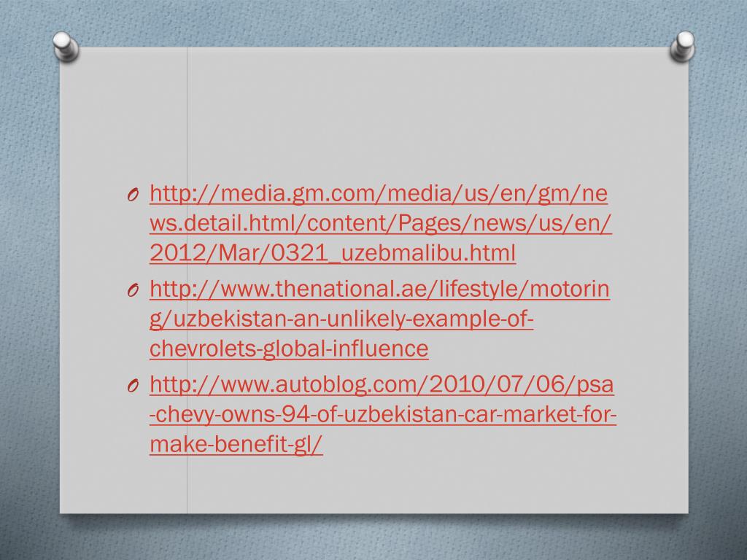Click the '2012/Mar/0321_uzebmalibu.html' link line
This screenshot has height=560, width=747.
click(333, 253)
